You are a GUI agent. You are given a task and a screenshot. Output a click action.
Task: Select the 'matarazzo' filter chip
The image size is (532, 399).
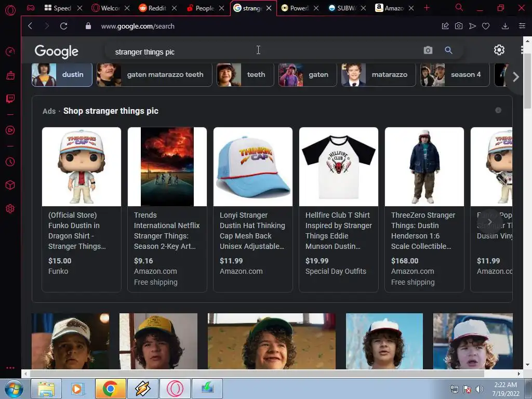(x=378, y=75)
